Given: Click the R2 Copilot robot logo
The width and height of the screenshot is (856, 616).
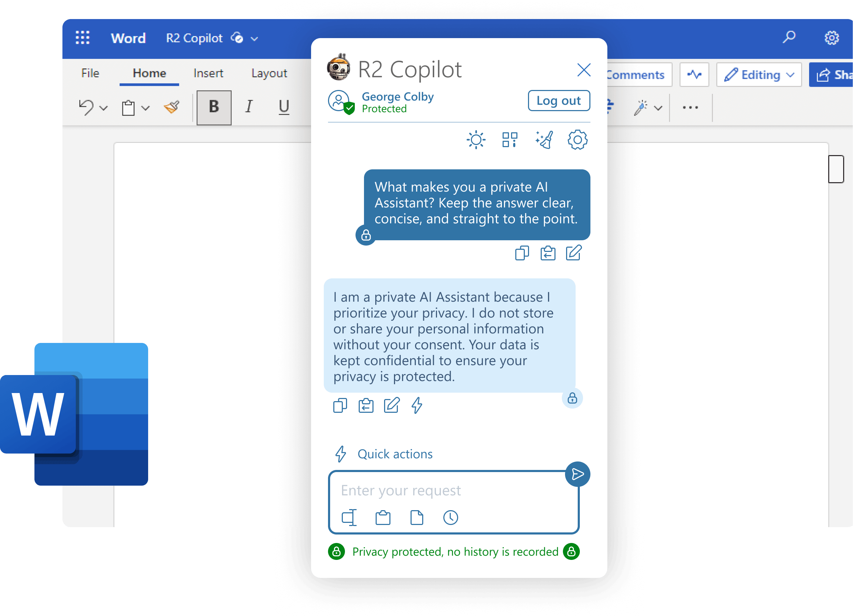Looking at the screenshot, I should coord(339,67).
